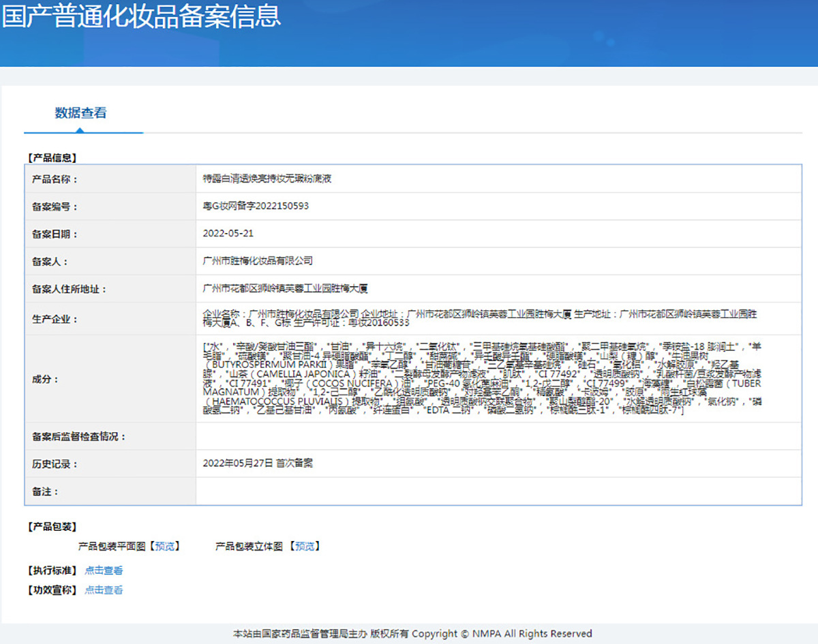Select the product name 特露白清透焕亮持妆无瑕粉底液

pyautogui.click(x=267, y=179)
